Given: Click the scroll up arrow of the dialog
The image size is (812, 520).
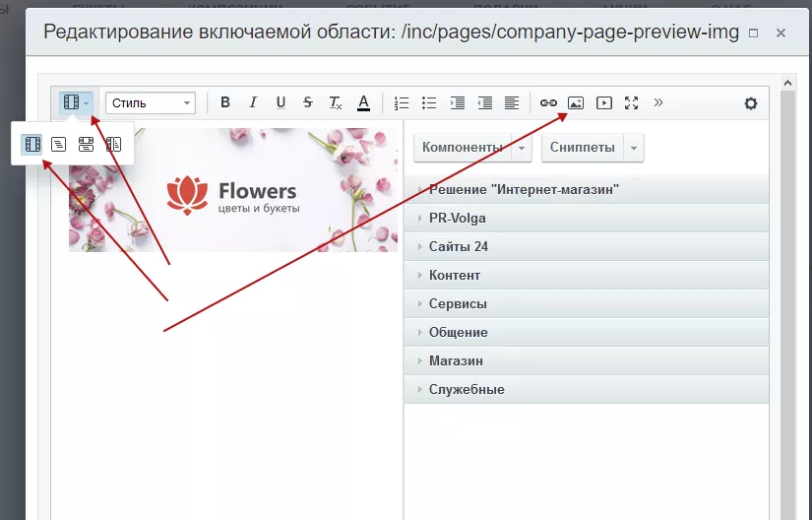Looking at the screenshot, I should [x=787, y=83].
